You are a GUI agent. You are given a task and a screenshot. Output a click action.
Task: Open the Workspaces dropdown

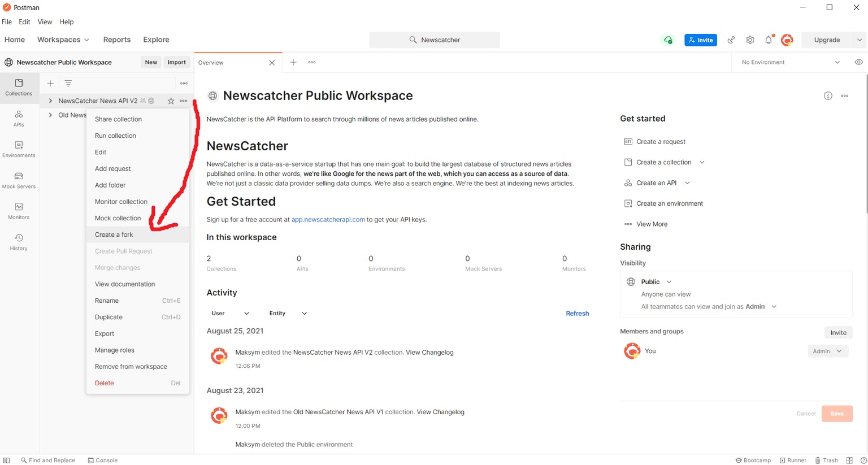point(63,40)
